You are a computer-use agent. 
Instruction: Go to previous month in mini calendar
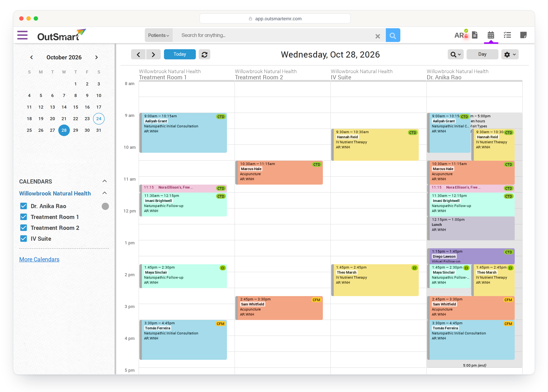pos(31,57)
